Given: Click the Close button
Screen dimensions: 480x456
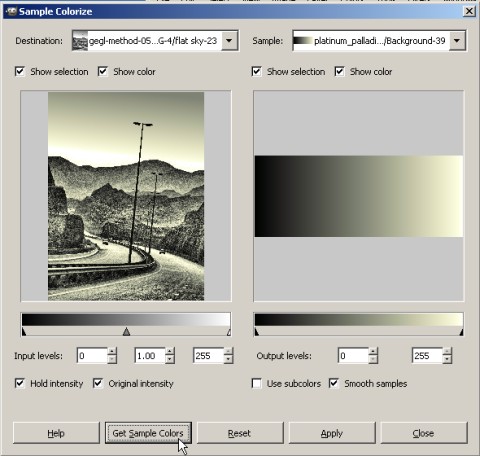Looking at the screenshot, I should click(x=424, y=433).
